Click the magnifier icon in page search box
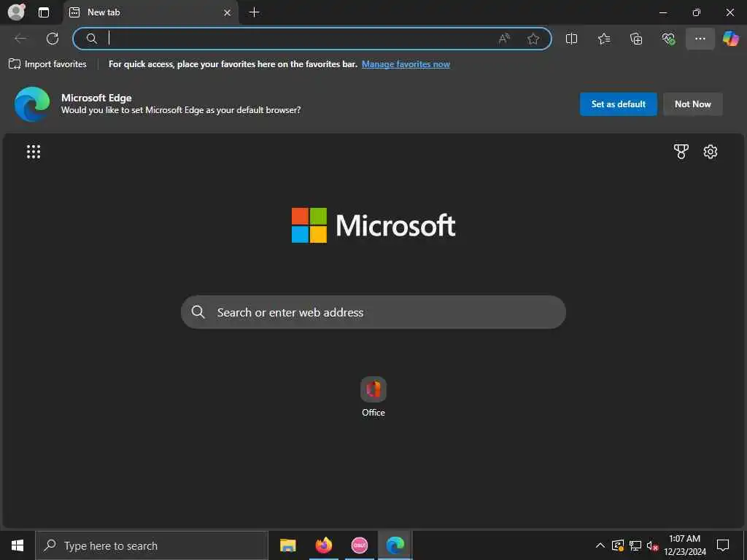 tap(198, 312)
